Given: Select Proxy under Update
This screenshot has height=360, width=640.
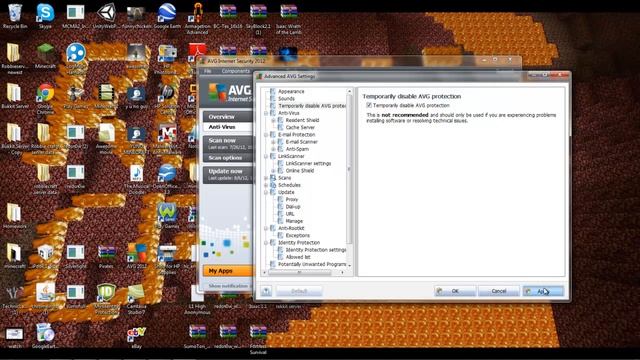Looking at the screenshot, I should click(x=292, y=200).
